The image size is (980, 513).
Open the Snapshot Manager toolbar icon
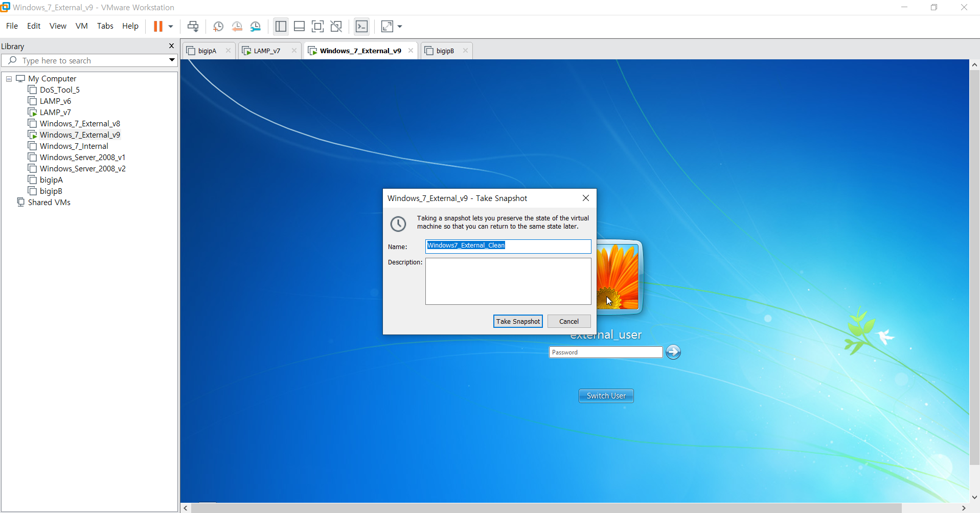click(256, 26)
